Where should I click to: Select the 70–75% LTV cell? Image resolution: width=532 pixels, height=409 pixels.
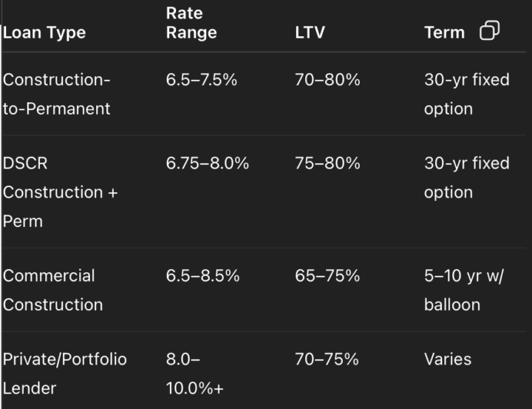(327, 359)
